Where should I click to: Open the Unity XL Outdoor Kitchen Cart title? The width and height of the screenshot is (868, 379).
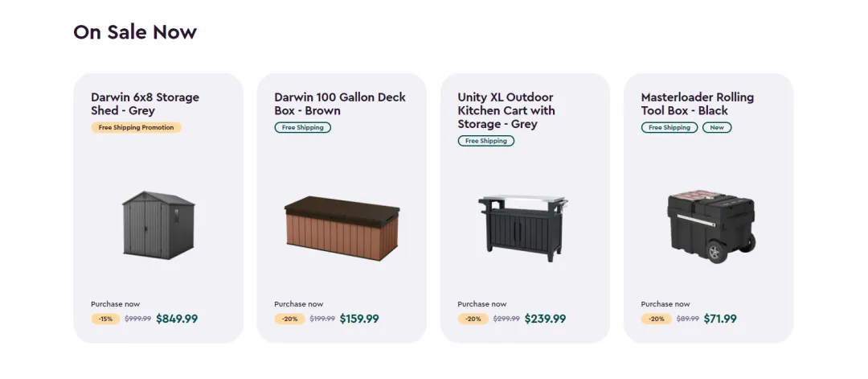506,110
